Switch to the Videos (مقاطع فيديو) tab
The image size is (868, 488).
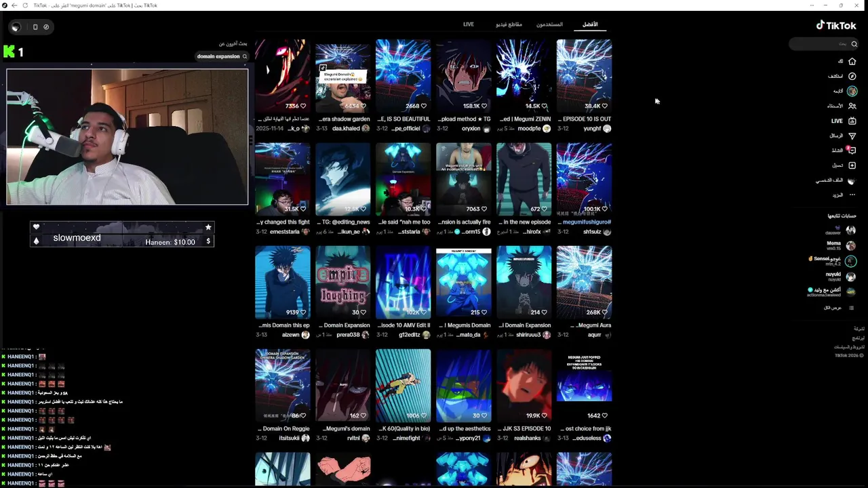[509, 24]
